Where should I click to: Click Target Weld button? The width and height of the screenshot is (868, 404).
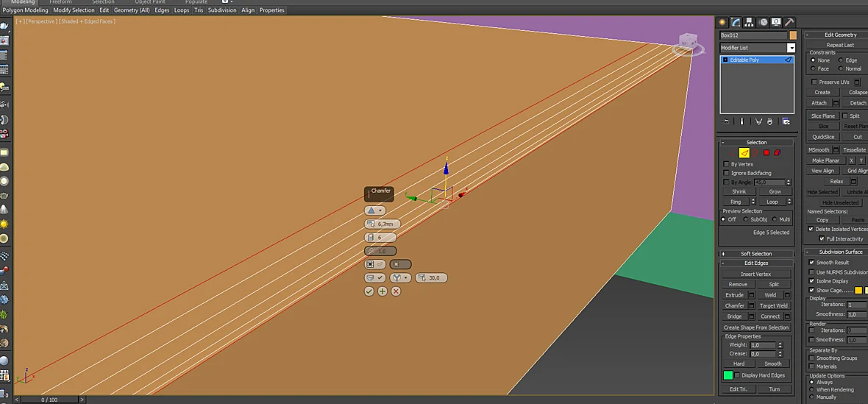773,305
